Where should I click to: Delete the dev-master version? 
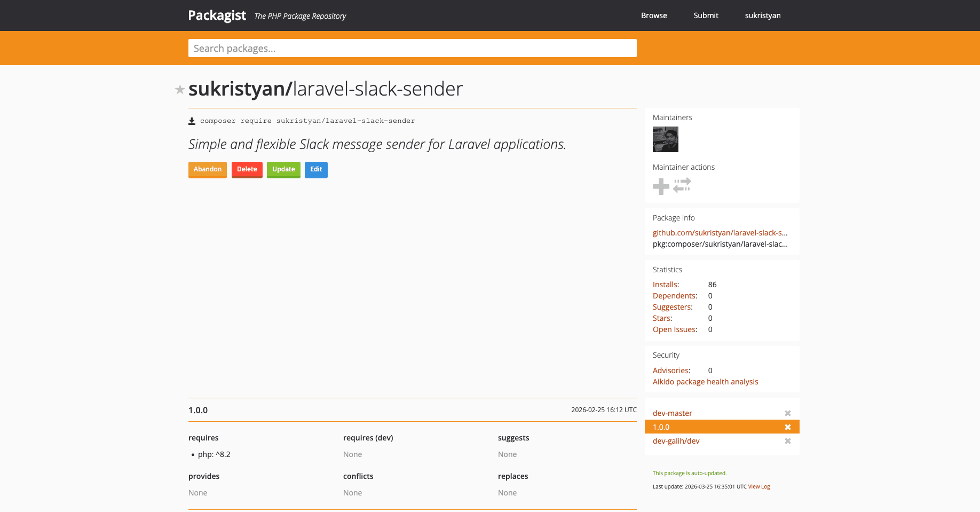point(788,413)
